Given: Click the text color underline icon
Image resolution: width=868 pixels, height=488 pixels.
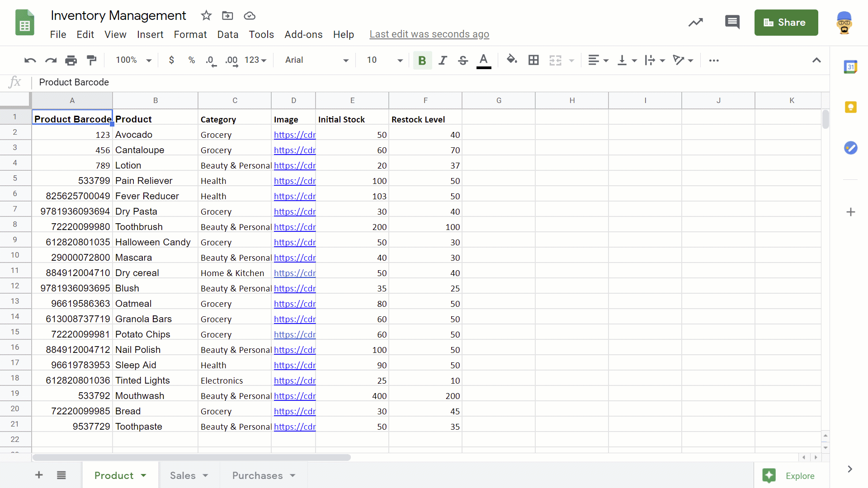Looking at the screenshot, I should click(x=484, y=60).
